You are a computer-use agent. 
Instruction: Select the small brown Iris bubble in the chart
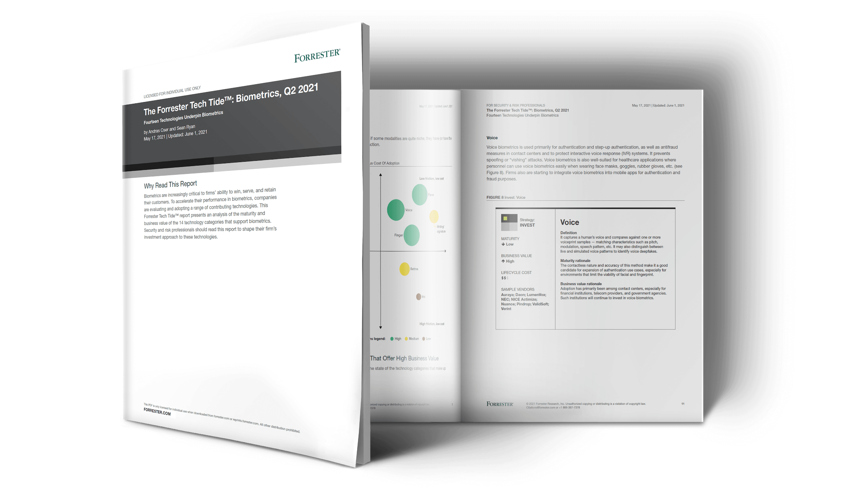[x=419, y=297]
